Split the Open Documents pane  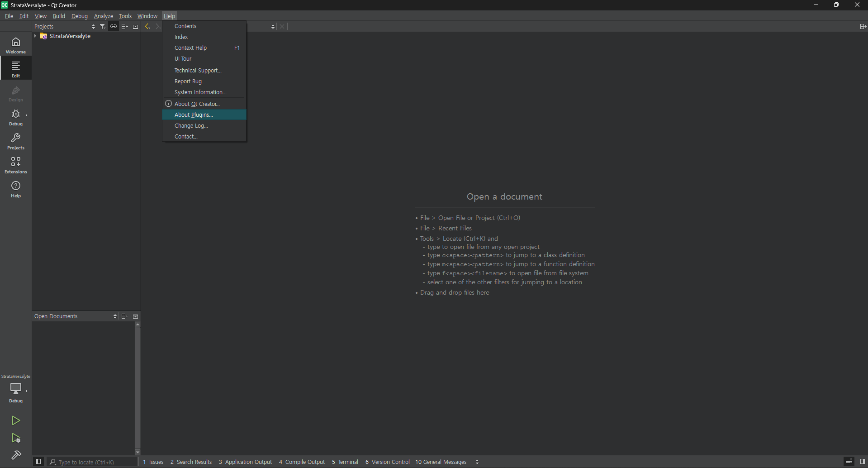(x=124, y=316)
